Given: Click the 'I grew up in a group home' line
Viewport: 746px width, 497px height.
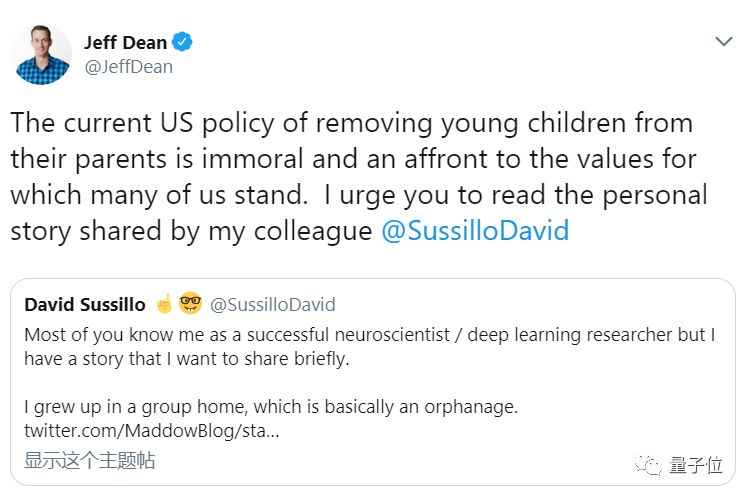Looking at the screenshot, I should pyautogui.click(x=271, y=407).
